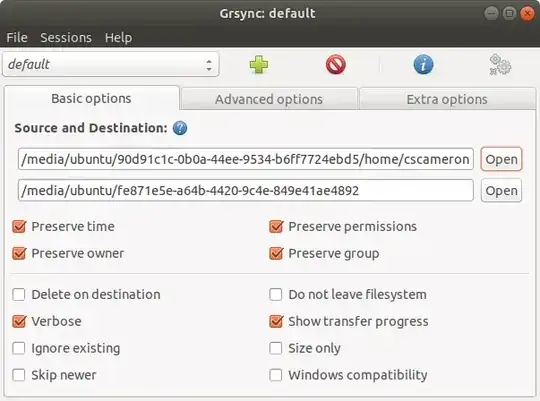Click the blue help icon next to Source and Destination

[x=180, y=128]
